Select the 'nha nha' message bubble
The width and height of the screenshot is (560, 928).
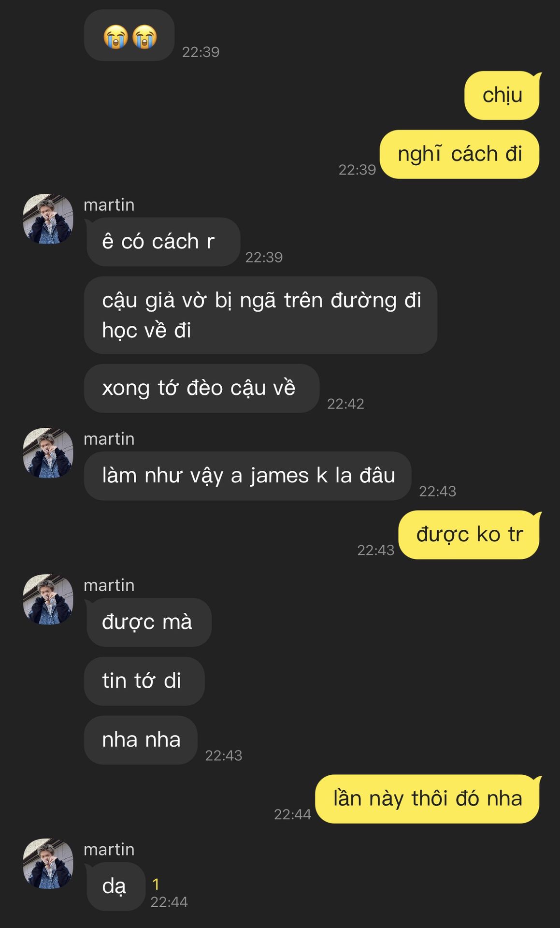141,740
